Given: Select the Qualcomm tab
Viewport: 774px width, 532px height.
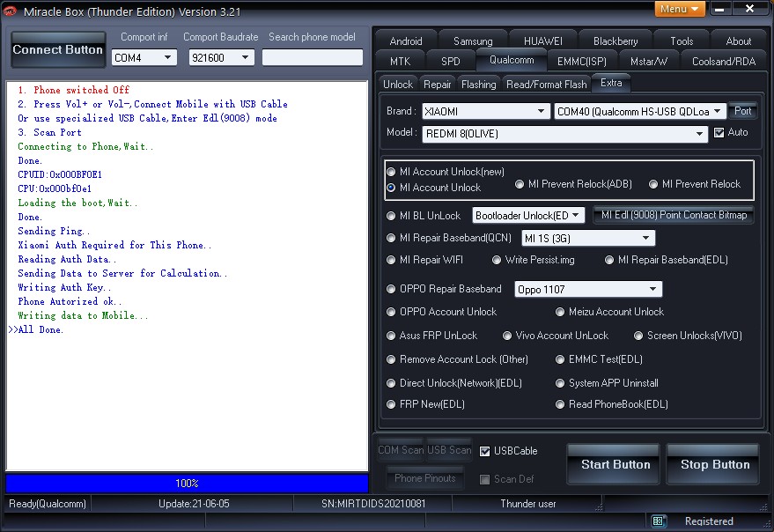Looking at the screenshot, I should point(512,60).
